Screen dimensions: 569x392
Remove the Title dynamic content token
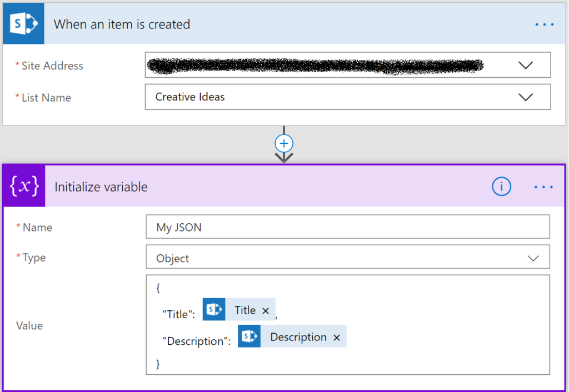click(x=266, y=310)
